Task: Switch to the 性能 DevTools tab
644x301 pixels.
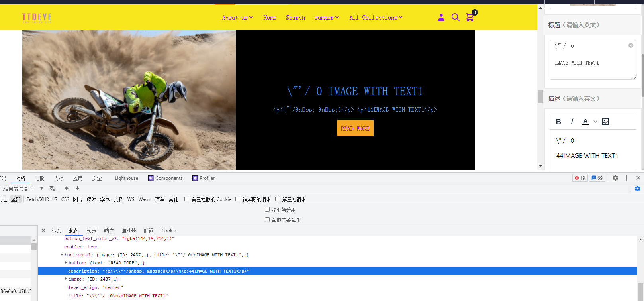Action: [39, 178]
